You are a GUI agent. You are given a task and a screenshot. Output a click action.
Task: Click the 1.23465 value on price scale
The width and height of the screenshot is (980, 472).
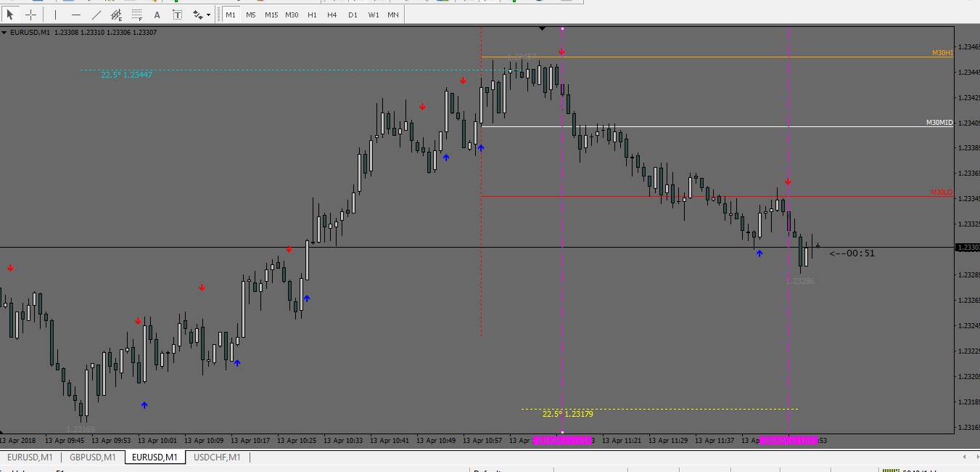point(969,47)
